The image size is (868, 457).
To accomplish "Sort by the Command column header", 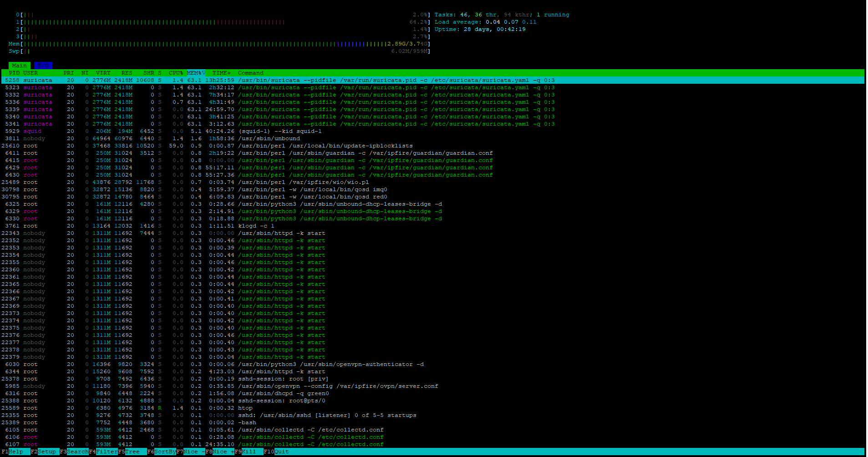I will point(251,73).
